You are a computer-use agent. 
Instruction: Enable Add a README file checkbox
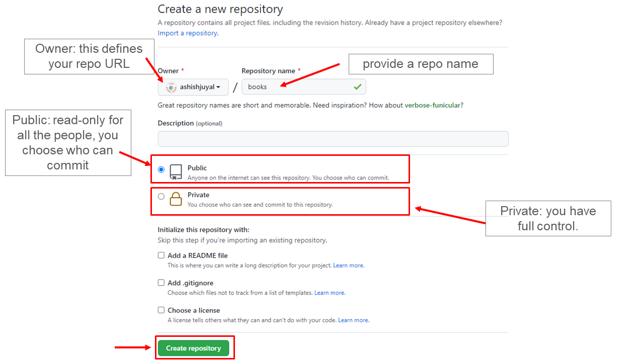pyautogui.click(x=161, y=255)
